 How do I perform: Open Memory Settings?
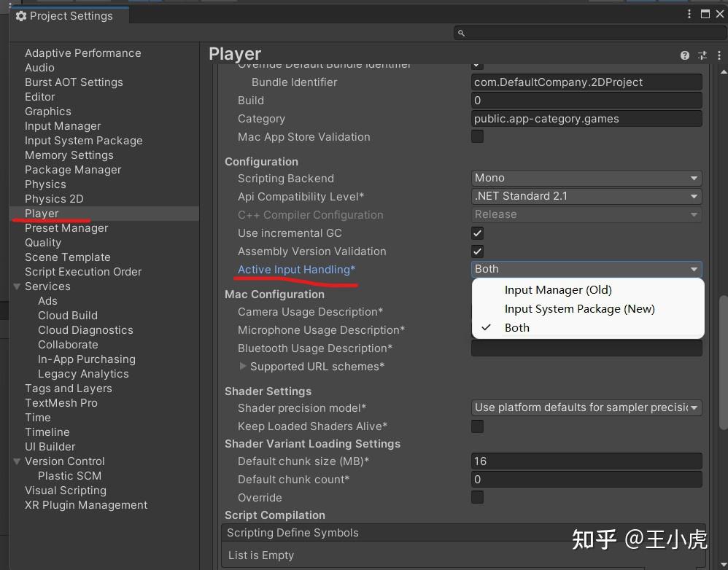[x=69, y=155]
